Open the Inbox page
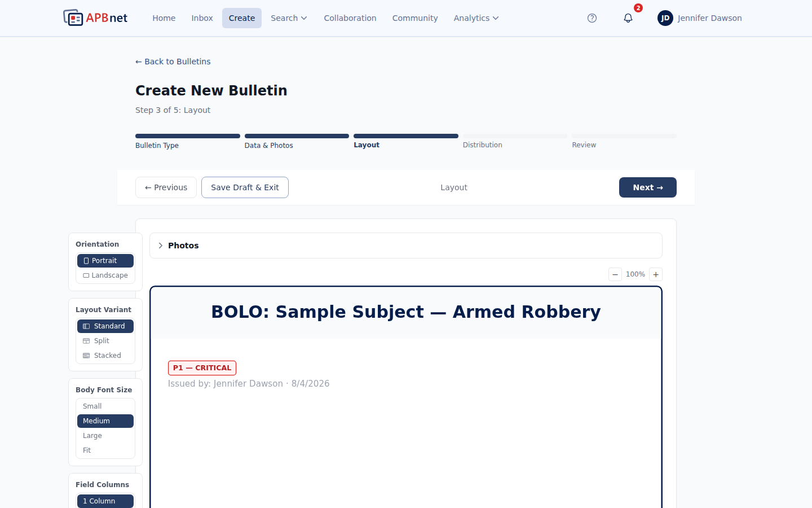 point(202,18)
